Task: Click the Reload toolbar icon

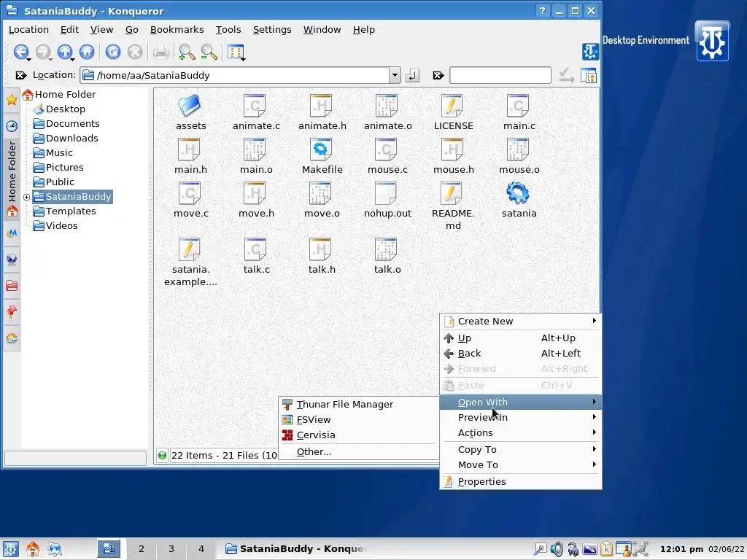Action: point(113,52)
